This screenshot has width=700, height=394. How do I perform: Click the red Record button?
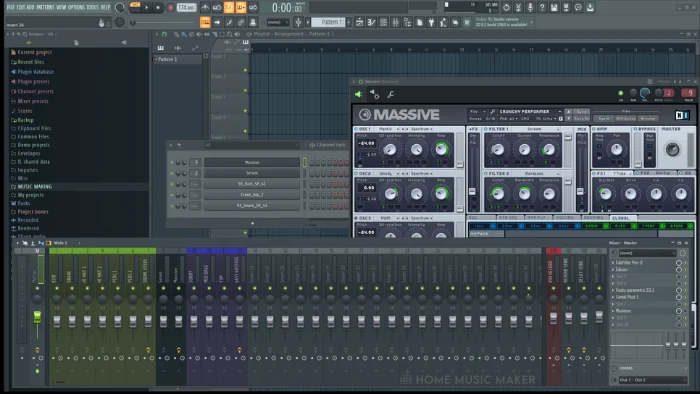[x=170, y=8]
